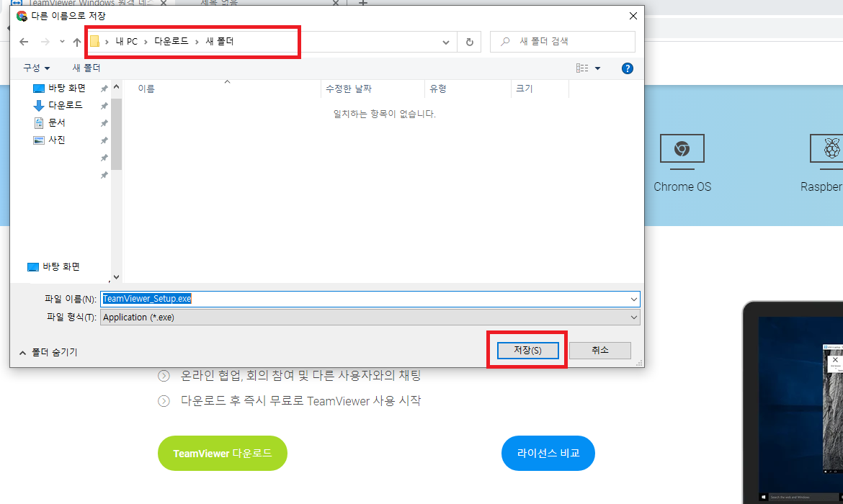
Task: Click the 새 폴더 breadcrumb segment
Action: 219,41
